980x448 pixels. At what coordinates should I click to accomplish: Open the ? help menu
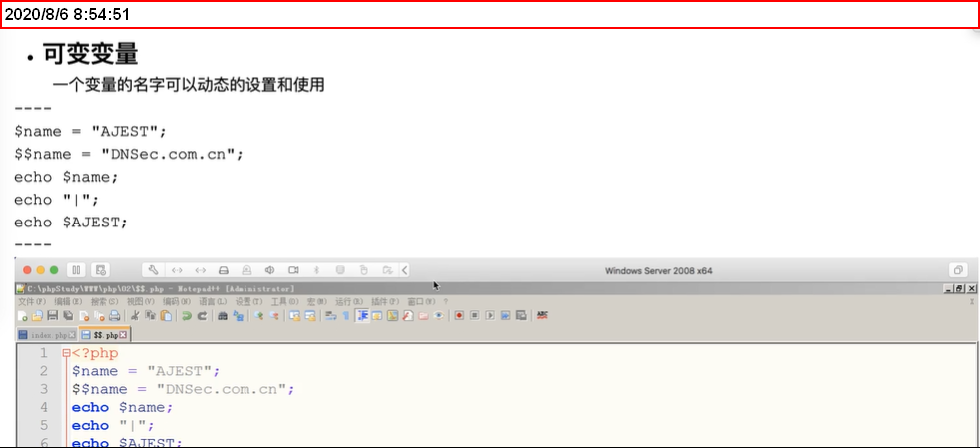coord(446,301)
